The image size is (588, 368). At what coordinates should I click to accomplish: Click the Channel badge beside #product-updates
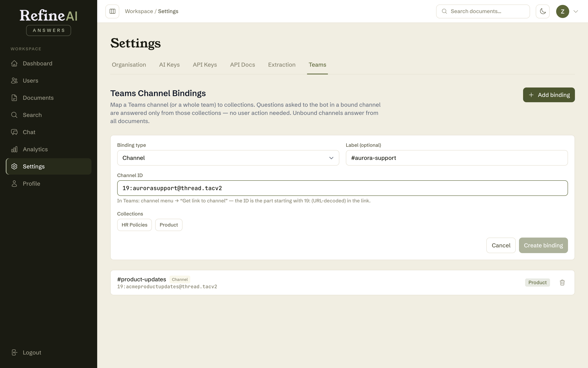(180, 279)
